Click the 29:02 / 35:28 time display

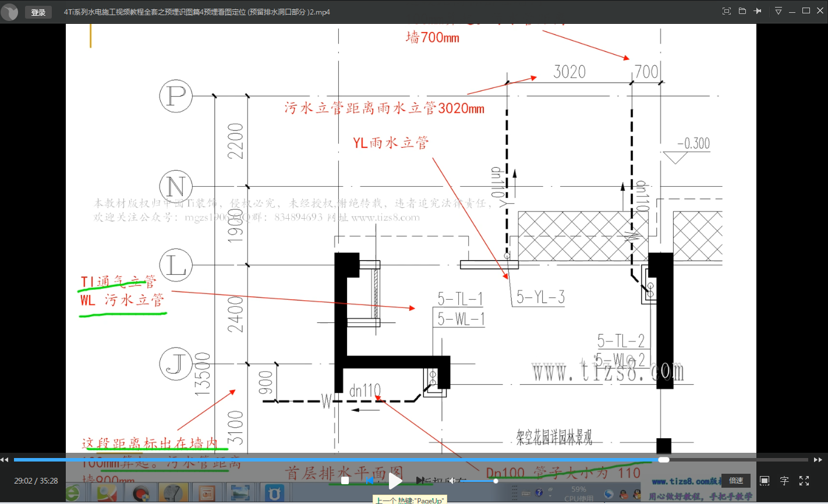click(x=36, y=481)
